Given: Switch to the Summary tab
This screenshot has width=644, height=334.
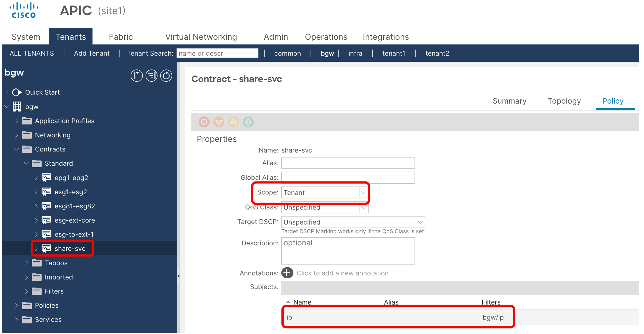Looking at the screenshot, I should pyautogui.click(x=509, y=101).
